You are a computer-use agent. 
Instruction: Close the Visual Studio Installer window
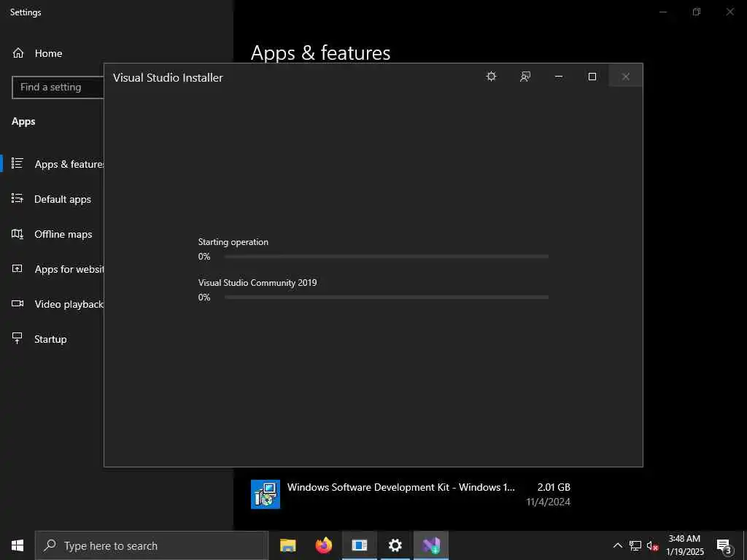(x=625, y=76)
